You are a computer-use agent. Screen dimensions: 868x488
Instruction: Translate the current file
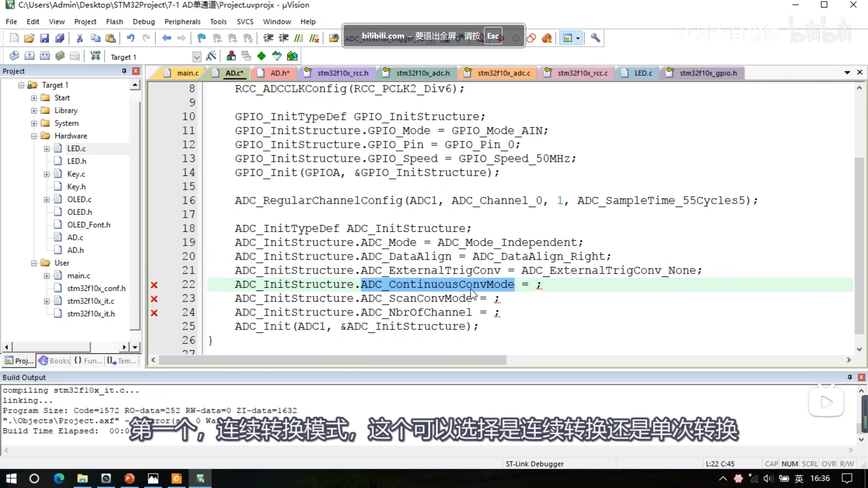pos(14,56)
